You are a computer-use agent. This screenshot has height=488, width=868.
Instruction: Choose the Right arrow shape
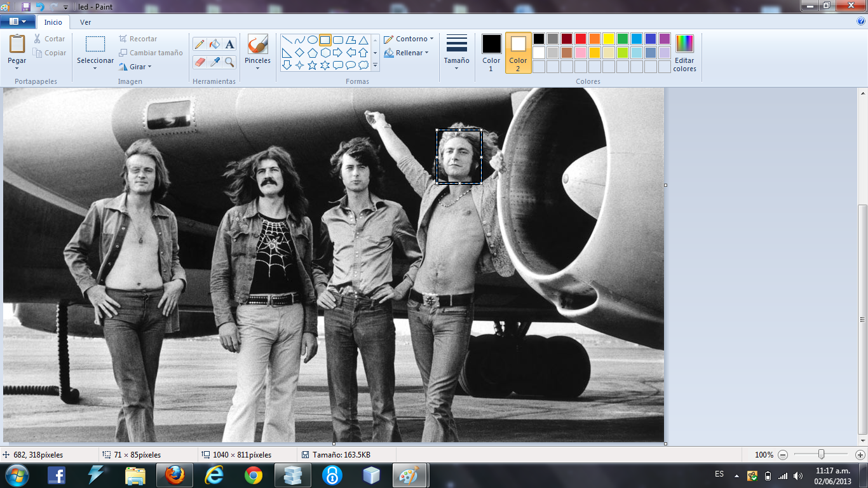[337, 52]
